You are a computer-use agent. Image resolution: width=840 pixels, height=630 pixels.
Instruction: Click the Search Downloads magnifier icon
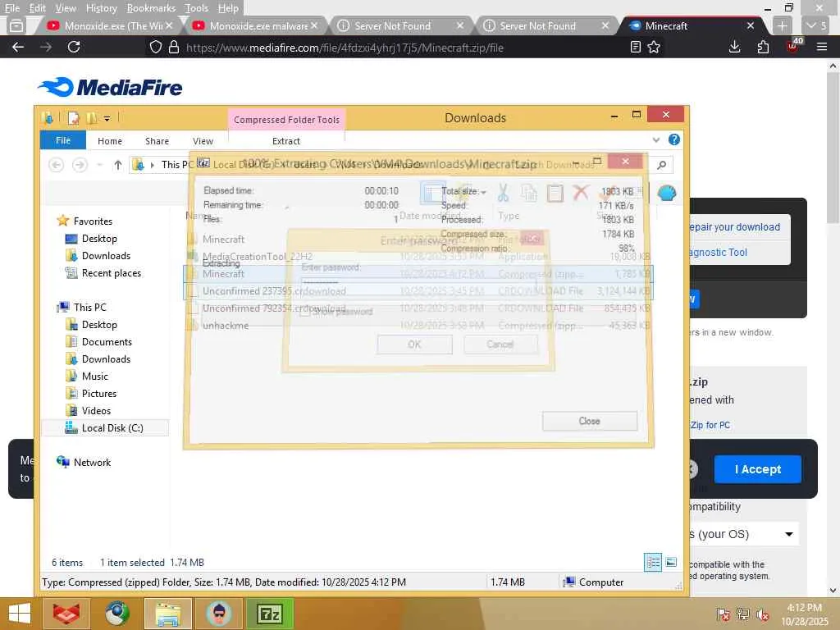pyautogui.click(x=662, y=165)
